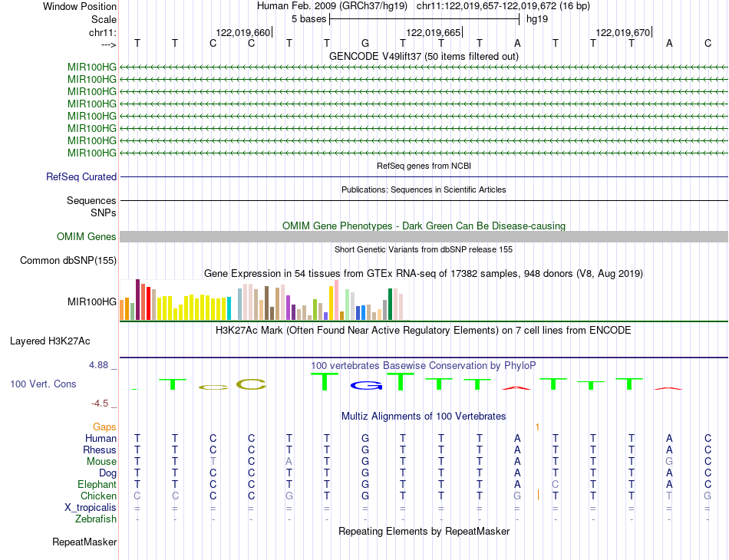This screenshot has height=560, width=729.
Task: Select the Zebrafish alignment row label
Action: point(96,519)
